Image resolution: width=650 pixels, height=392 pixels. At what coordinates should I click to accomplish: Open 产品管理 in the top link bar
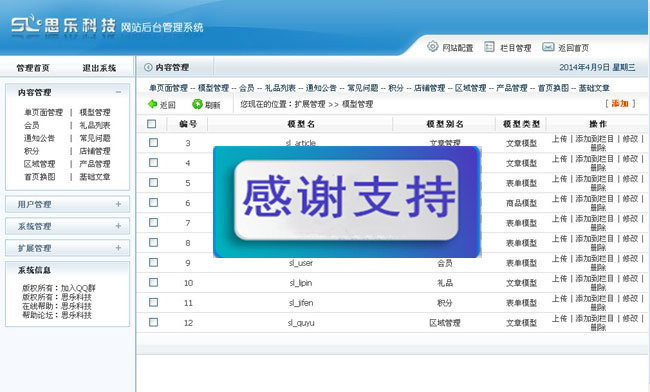(x=512, y=88)
